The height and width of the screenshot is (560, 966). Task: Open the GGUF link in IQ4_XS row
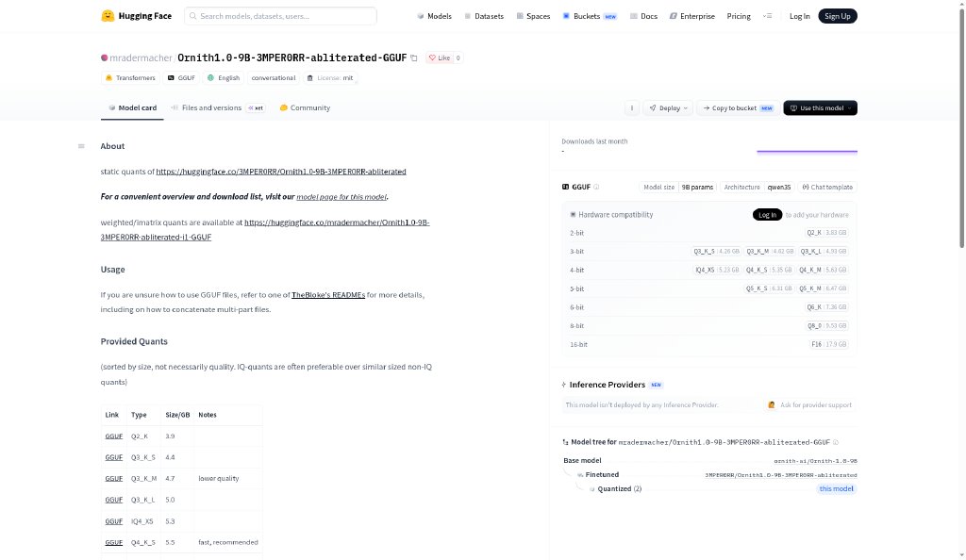(x=114, y=521)
